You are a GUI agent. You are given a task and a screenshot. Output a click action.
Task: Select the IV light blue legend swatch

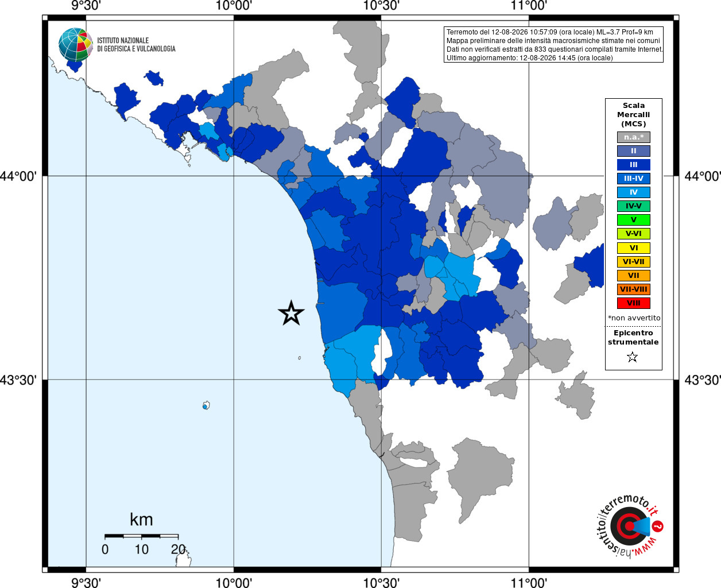pyautogui.click(x=634, y=192)
